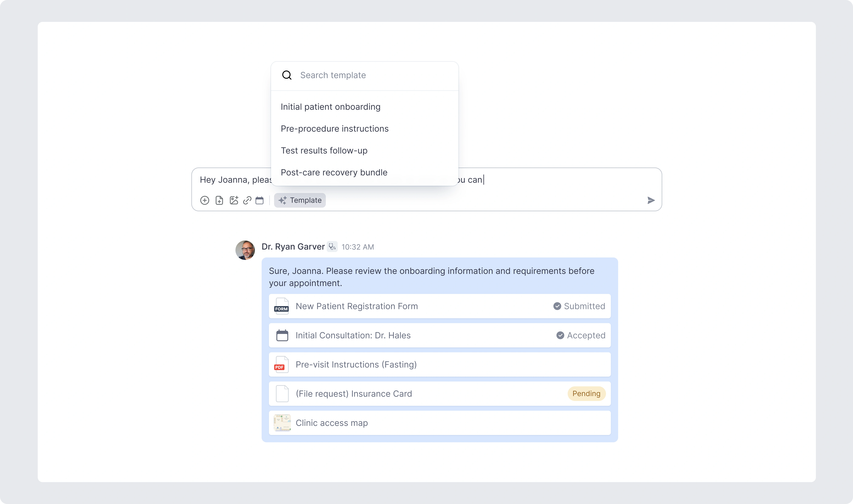Screen dimensions: 853x504
Task: Open New Patient Registration Form attachment
Action: pos(357,306)
